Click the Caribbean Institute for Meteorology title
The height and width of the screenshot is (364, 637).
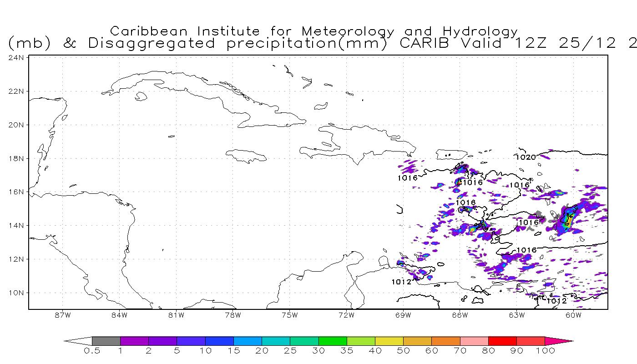coord(314,31)
